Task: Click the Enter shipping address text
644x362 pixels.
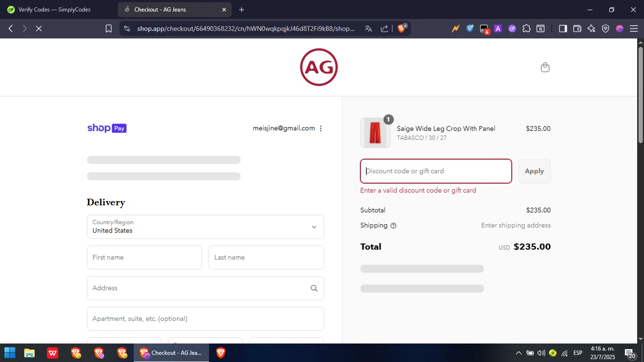Action: pos(516,225)
